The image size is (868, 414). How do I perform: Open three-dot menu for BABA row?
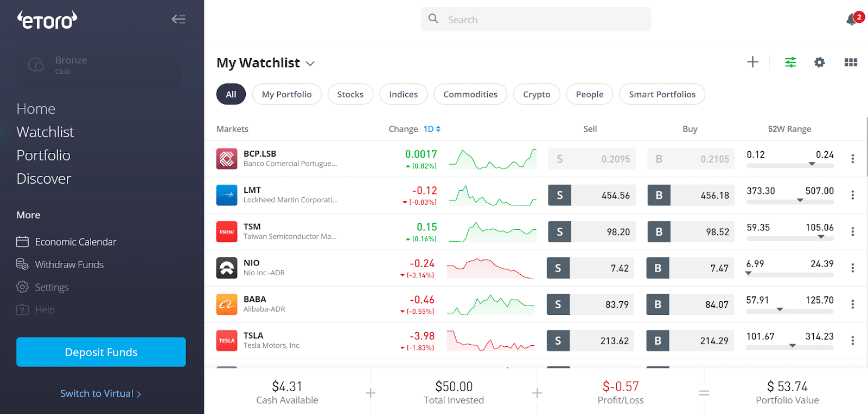pos(852,304)
